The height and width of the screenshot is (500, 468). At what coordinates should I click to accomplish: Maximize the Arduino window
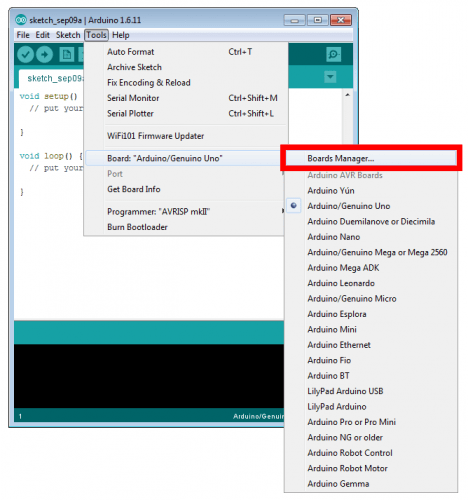[x=318, y=20]
